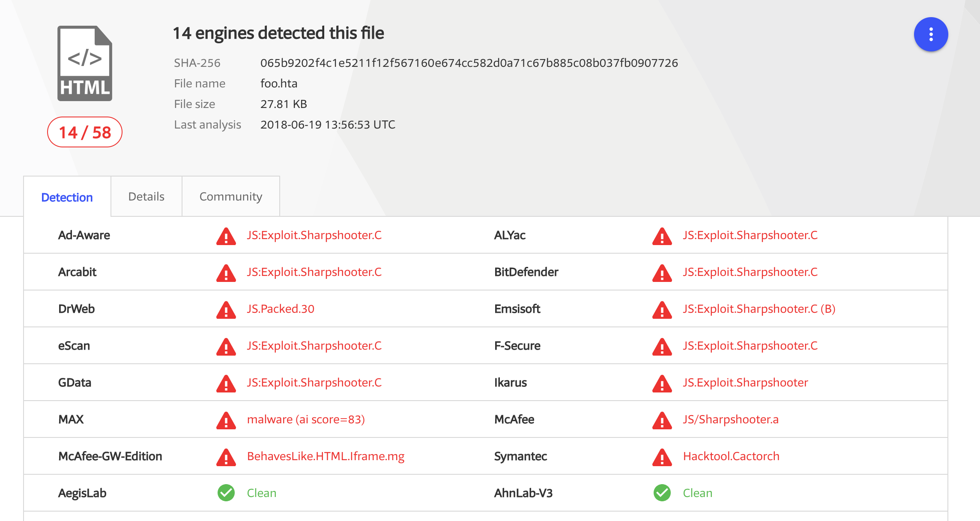Click AhnLab-V3's Clean result
This screenshot has width=980, height=521.
[697, 493]
